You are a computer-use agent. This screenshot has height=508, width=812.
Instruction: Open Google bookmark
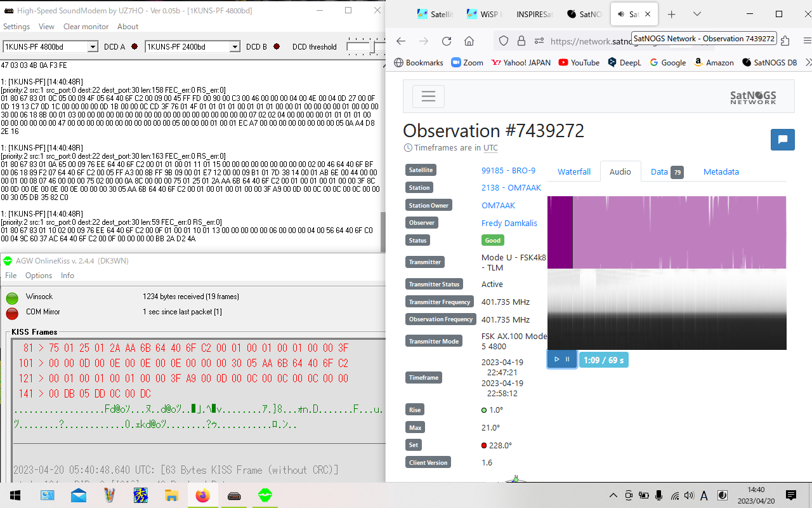click(x=667, y=62)
